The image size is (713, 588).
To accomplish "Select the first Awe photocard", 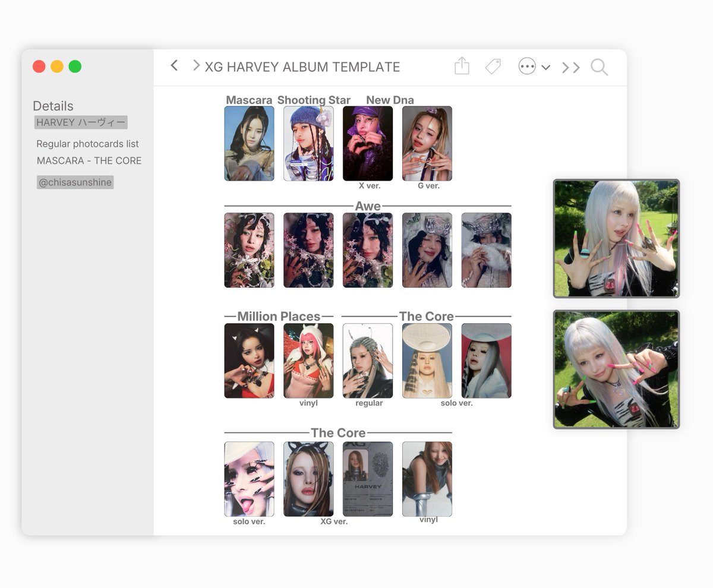I will 249,250.
